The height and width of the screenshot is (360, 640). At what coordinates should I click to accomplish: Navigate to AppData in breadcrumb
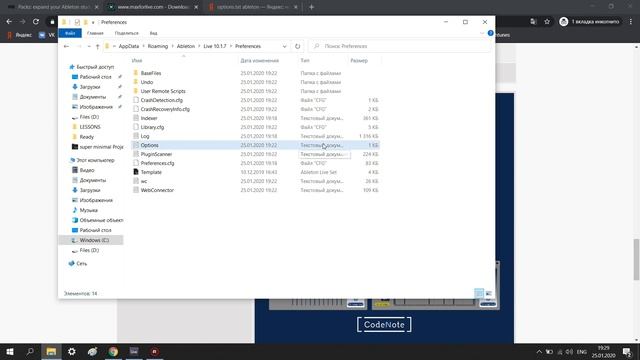(129, 47)
